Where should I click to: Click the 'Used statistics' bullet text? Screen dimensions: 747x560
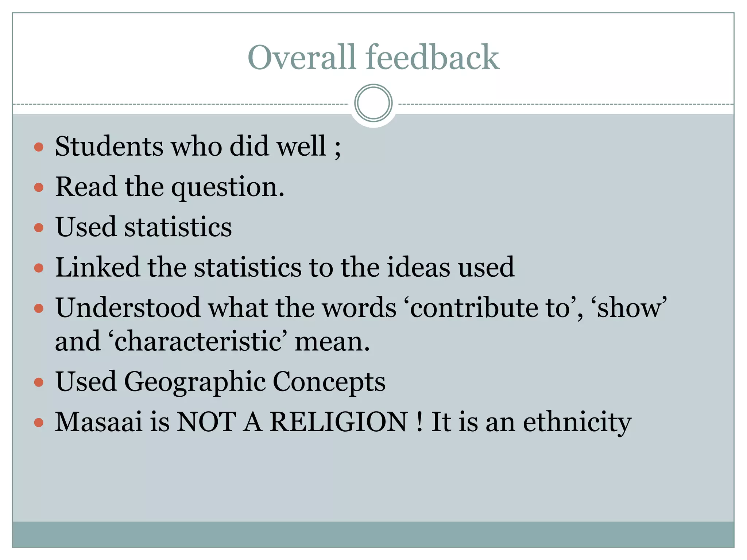point(143,227)
